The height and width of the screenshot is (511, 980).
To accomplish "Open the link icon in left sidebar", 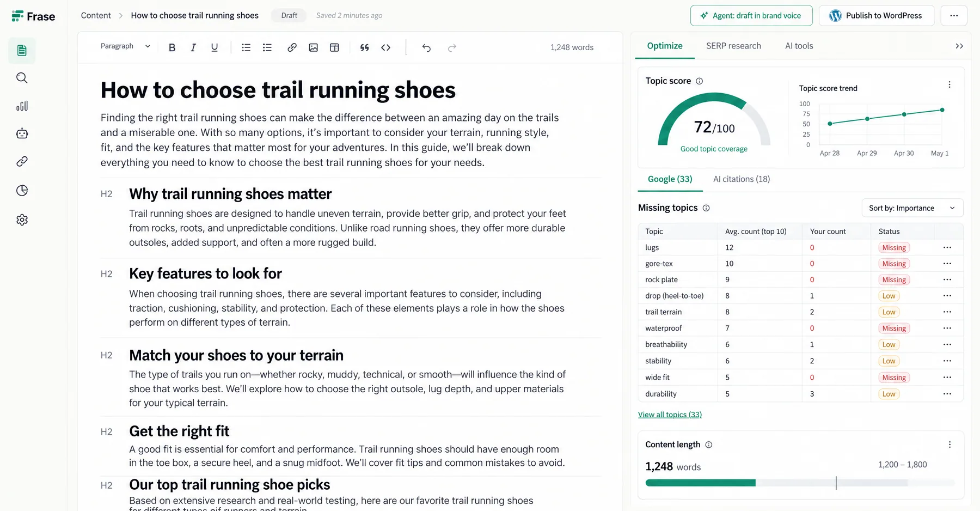I will coord(22,161).
